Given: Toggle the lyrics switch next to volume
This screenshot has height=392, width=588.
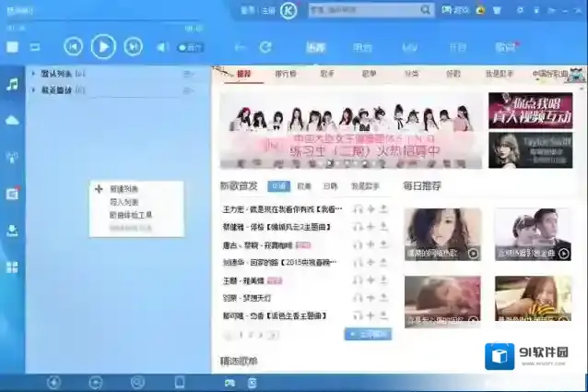Looking at the screenshot, I should 192,47.
